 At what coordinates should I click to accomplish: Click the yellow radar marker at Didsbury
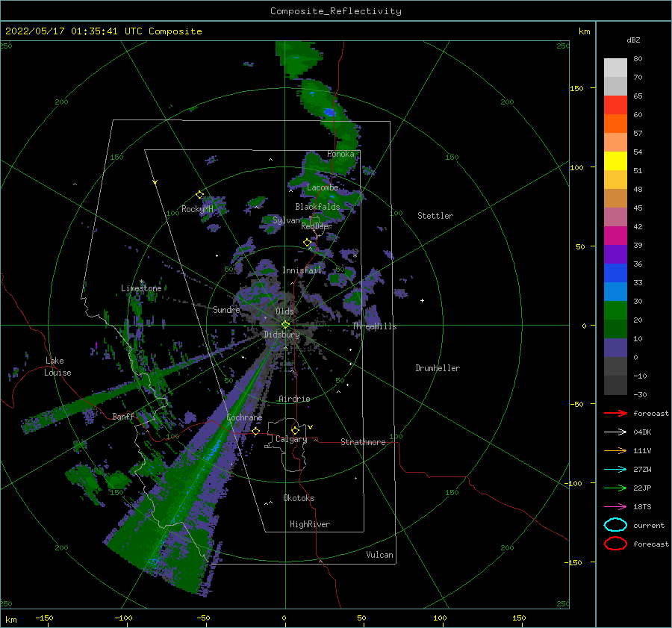coord(285,325)
